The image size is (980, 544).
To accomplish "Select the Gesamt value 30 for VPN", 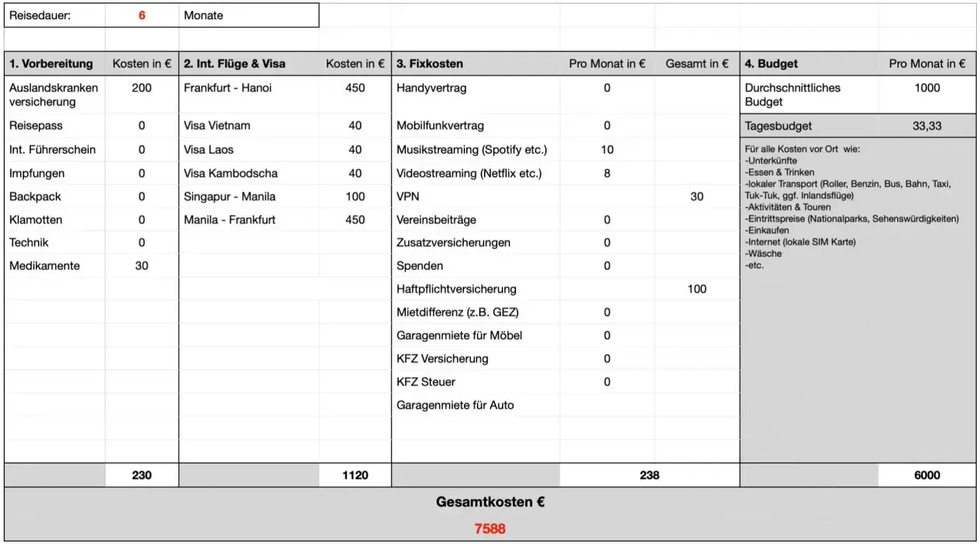I will pos(697,196).
